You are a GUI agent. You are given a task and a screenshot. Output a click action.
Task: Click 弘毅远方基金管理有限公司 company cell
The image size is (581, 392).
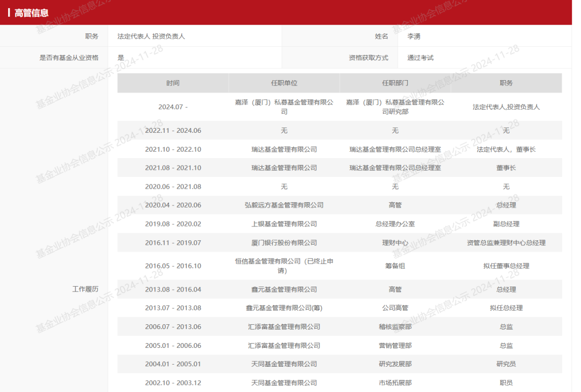tap(284, 205)
